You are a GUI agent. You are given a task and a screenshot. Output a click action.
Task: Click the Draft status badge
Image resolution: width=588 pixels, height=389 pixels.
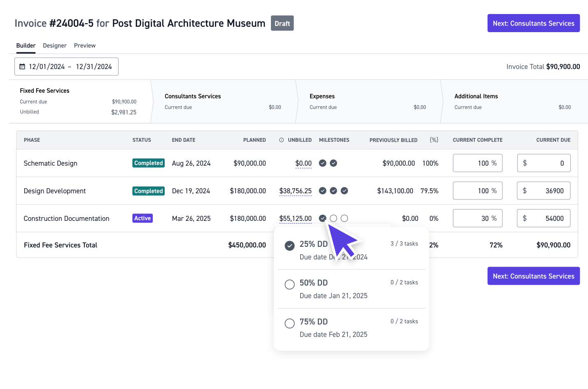[282, 23]
